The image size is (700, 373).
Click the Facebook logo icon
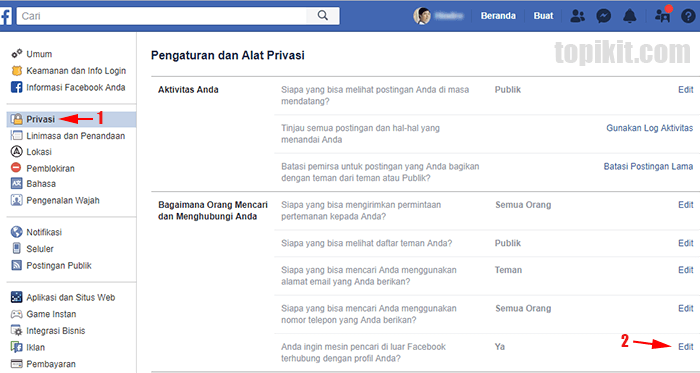pos(5,17)
